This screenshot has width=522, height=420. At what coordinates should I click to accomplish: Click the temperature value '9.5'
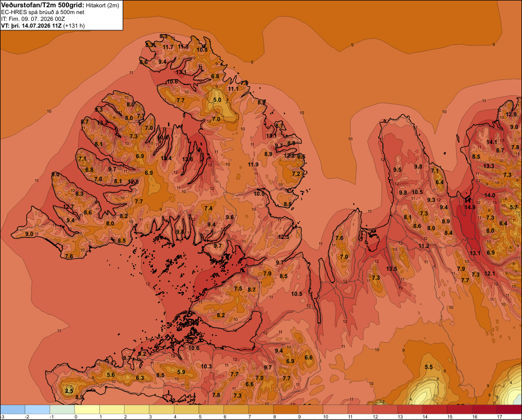pyautogui.click(x=397, y=170)
